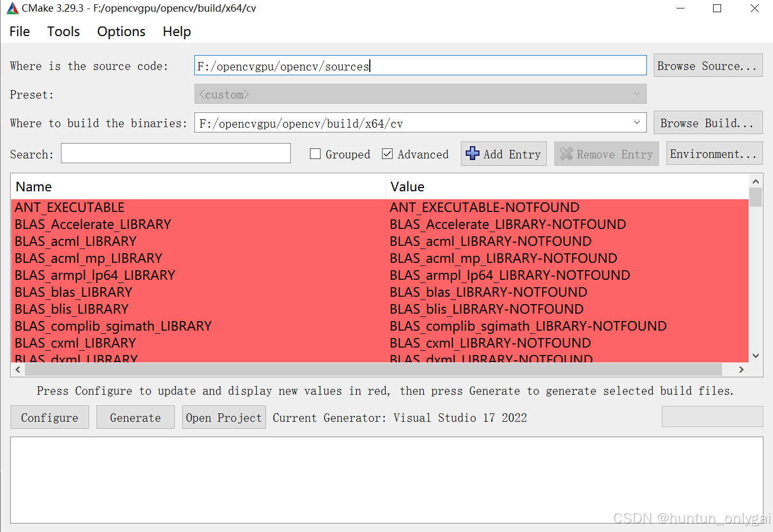The width and height of the screenshot is (773, 532).
Task: Click the vertical scrollbar up arrow
Action: point(756,181)
